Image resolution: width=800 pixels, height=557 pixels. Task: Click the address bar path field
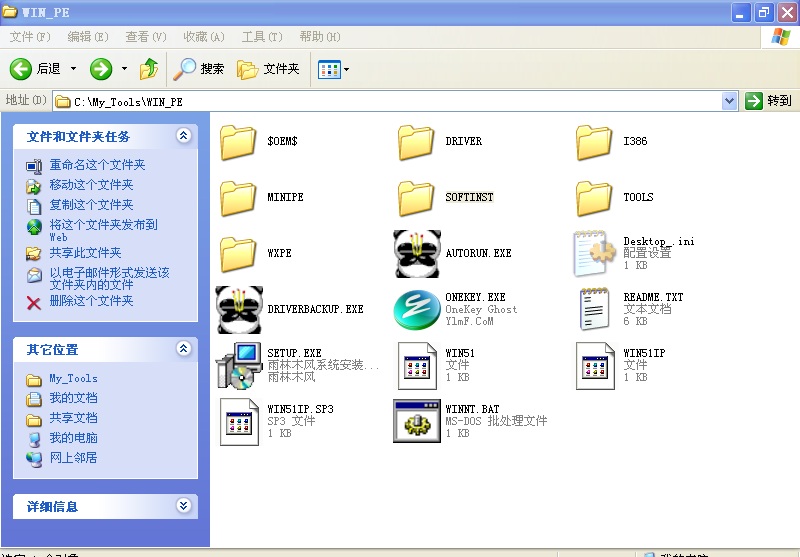coord(388,101)
